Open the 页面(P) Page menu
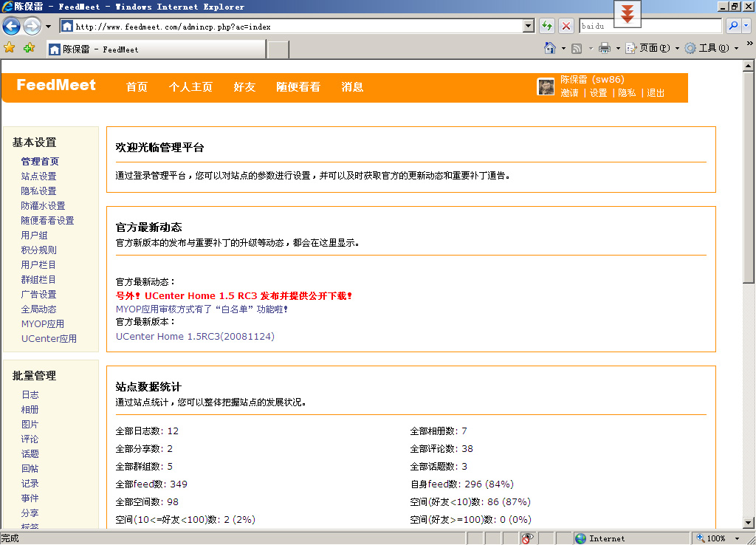Image resolution: width=756 pixels, height=545 pixels. click(x=653, y=48)
